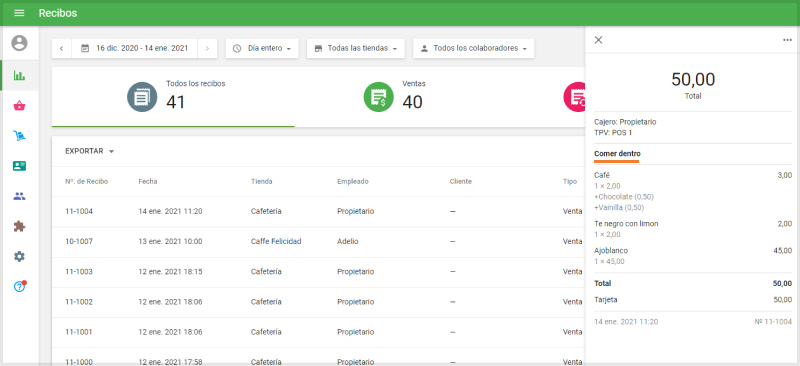Click the Fecha column header
This screenshot has width=800, height=366.
tap(148, 181)
